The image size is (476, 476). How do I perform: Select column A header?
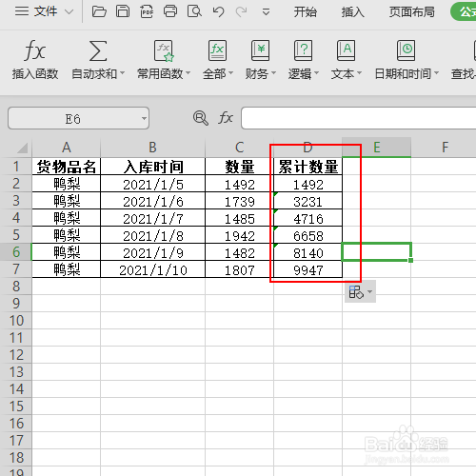click(x=66, y=148)
